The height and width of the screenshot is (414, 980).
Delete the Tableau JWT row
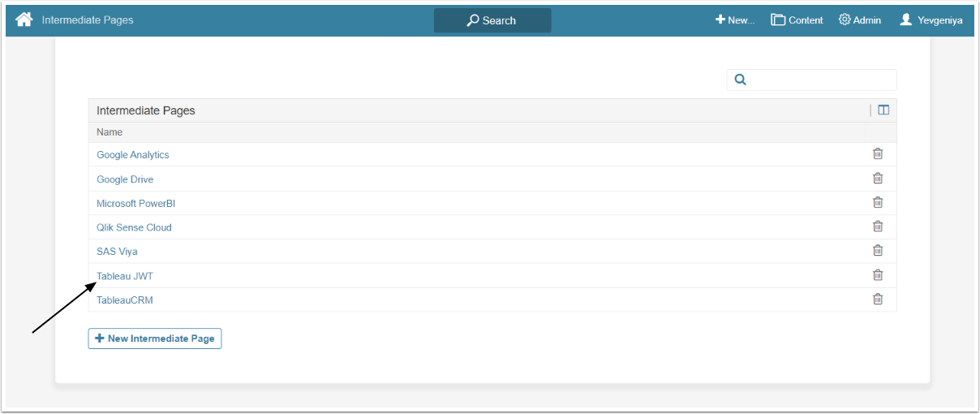point(878,275)
